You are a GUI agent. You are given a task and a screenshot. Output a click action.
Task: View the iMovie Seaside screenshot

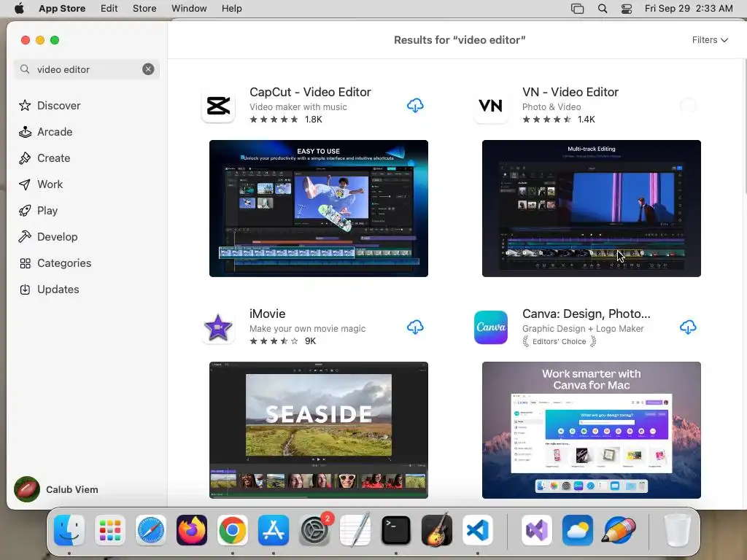pos(319,430)
